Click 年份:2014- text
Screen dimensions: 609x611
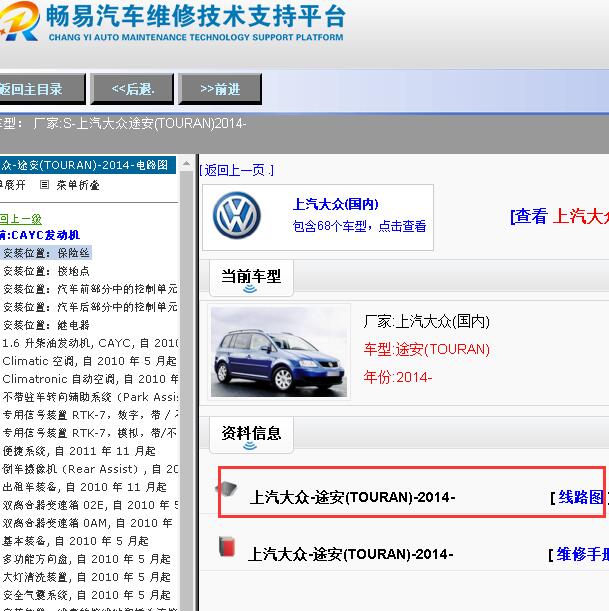(x=398, y=377)
